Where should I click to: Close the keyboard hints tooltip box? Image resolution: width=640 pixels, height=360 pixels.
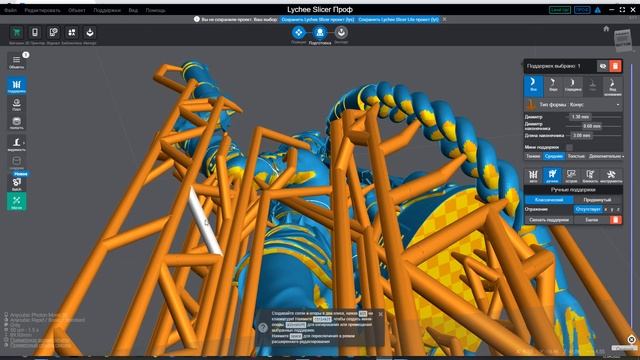pos(380,314)
